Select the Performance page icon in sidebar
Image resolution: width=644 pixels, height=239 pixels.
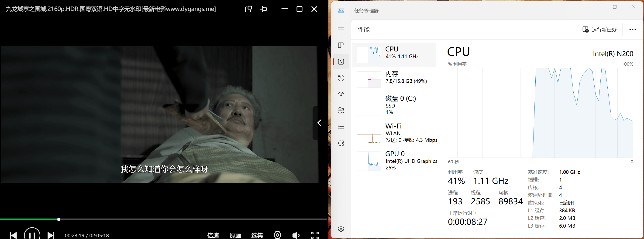tap(341, 62)
